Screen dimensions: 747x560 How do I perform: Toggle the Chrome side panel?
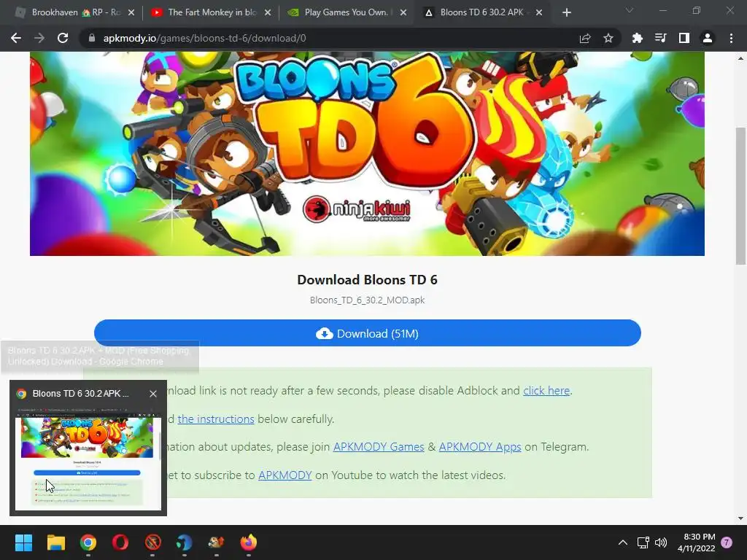[x=684, y=38]
